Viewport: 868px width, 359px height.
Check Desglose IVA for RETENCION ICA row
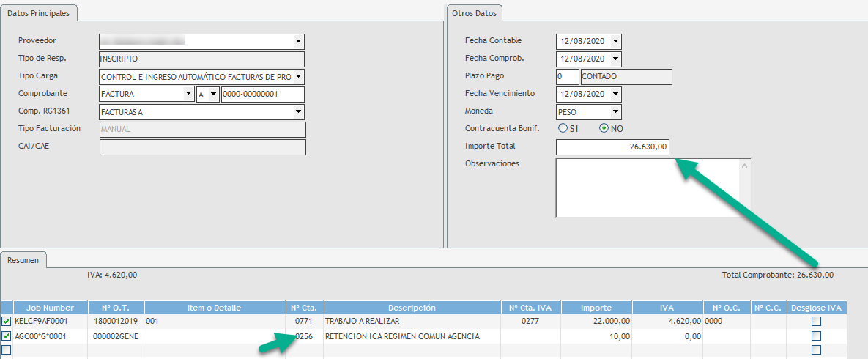click(x=816, y=336)
